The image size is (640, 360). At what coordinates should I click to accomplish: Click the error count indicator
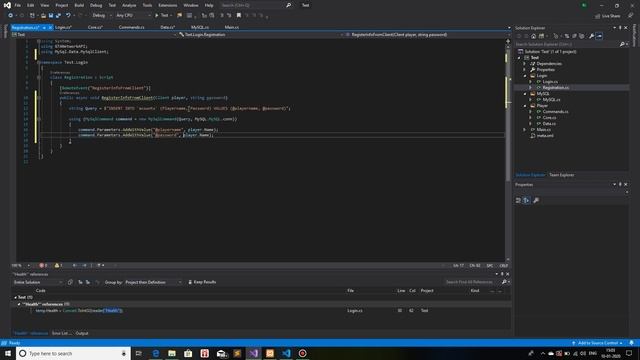point(43,265)
